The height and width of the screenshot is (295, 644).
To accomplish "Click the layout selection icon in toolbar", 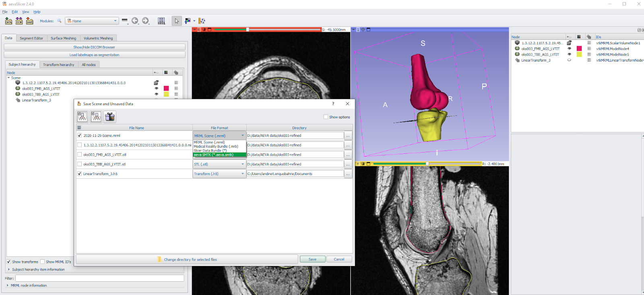I will 161,21.
